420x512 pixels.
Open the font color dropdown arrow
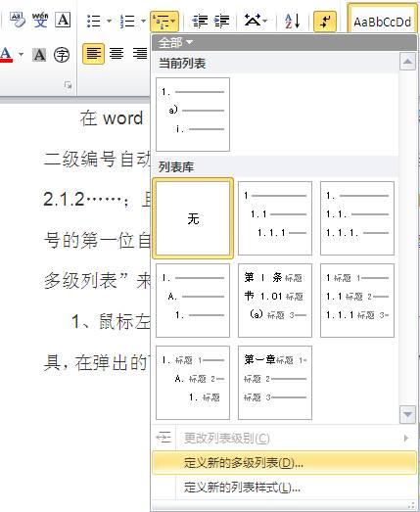pos(21,54)
